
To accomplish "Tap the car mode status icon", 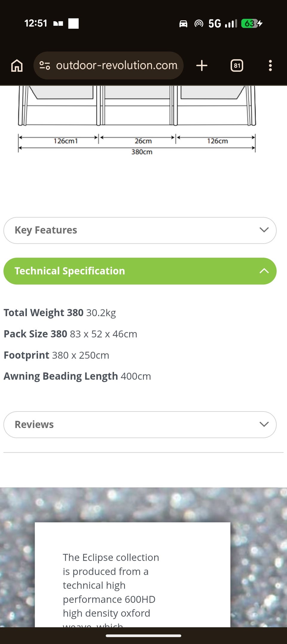I will (x=183, y=23).
